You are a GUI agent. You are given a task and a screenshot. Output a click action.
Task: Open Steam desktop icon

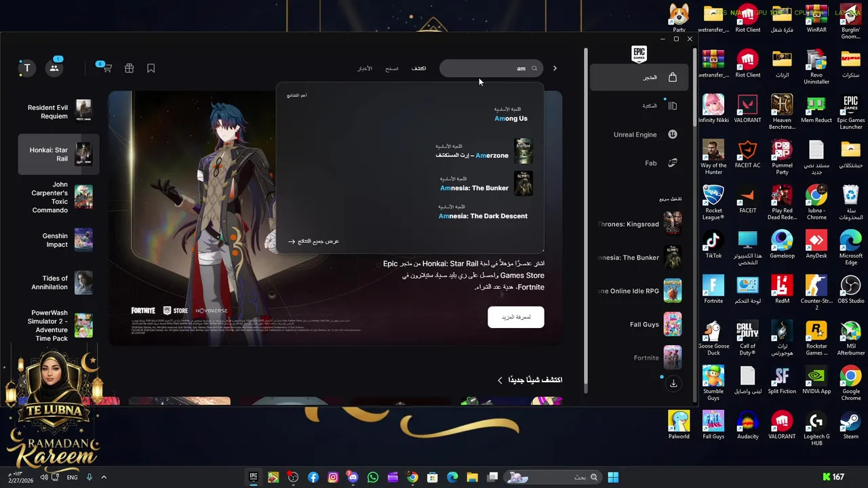(850, 424)
